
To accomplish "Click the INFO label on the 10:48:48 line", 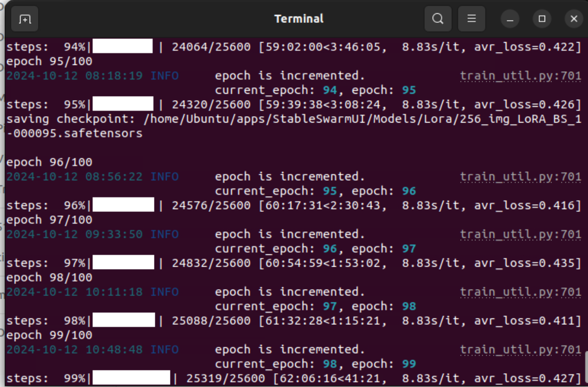I will (164, 349).
